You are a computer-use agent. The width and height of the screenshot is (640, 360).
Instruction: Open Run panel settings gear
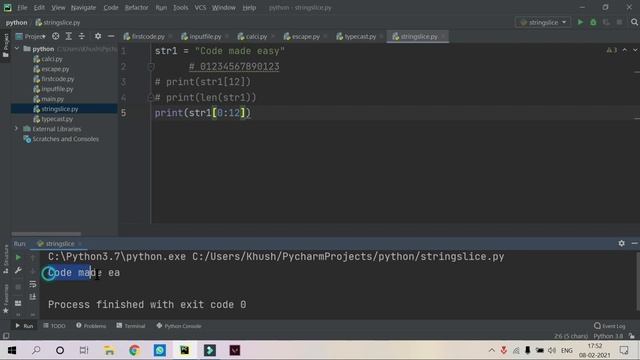[x=621, y=243]
